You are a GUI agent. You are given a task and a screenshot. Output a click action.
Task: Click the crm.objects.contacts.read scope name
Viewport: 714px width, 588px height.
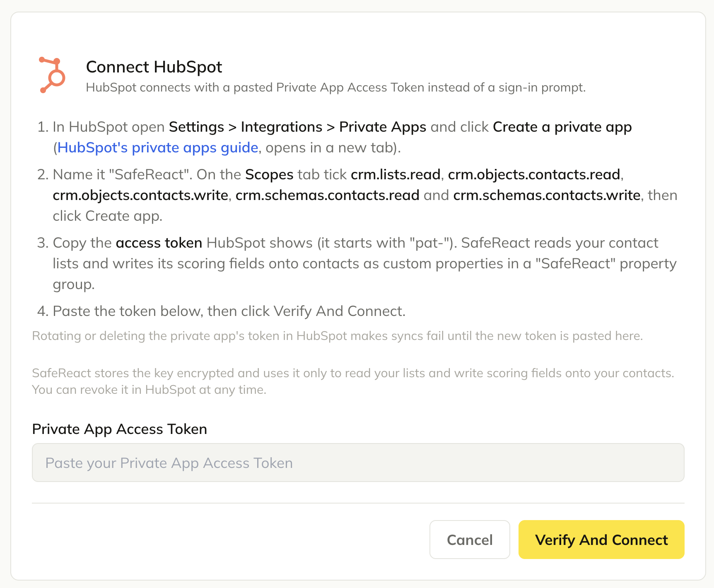coord(534,174)
